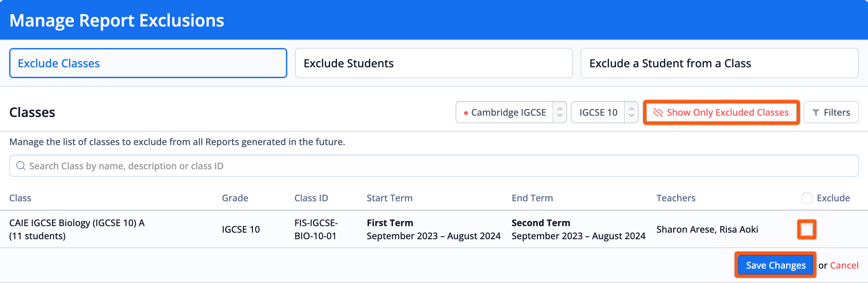Click into the Search Class input field
The image size is (868, 283).
click(x=438, y=166)
